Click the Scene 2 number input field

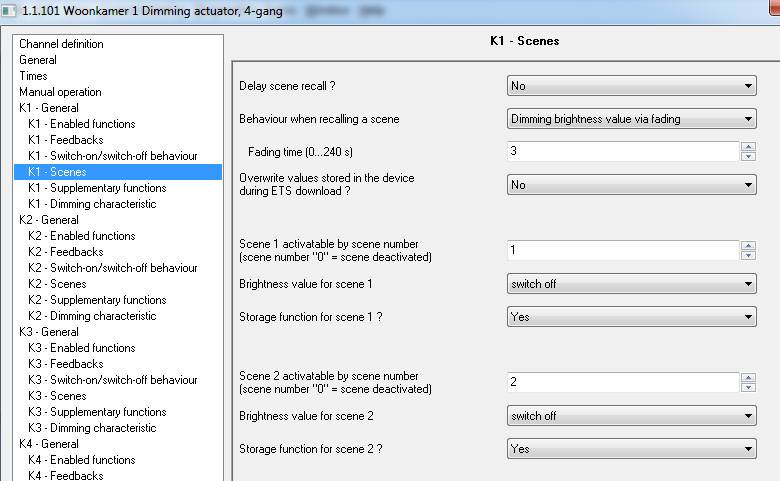622,382
